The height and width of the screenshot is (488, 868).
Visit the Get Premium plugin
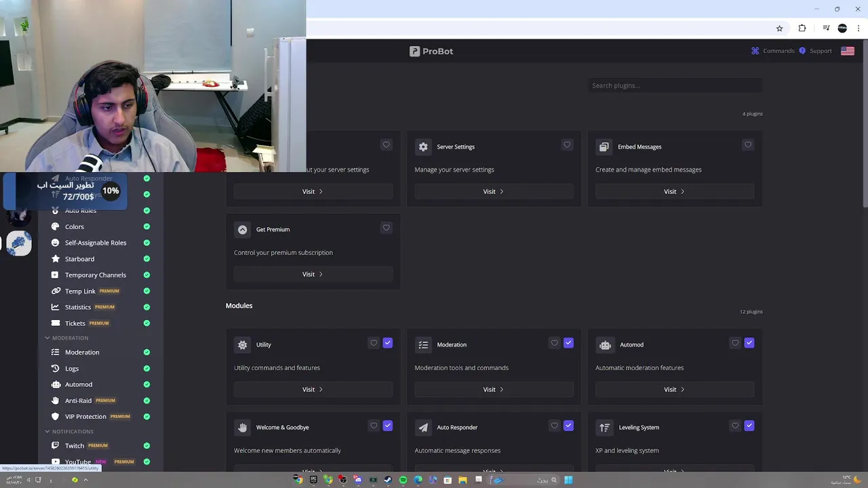[313, 274]
